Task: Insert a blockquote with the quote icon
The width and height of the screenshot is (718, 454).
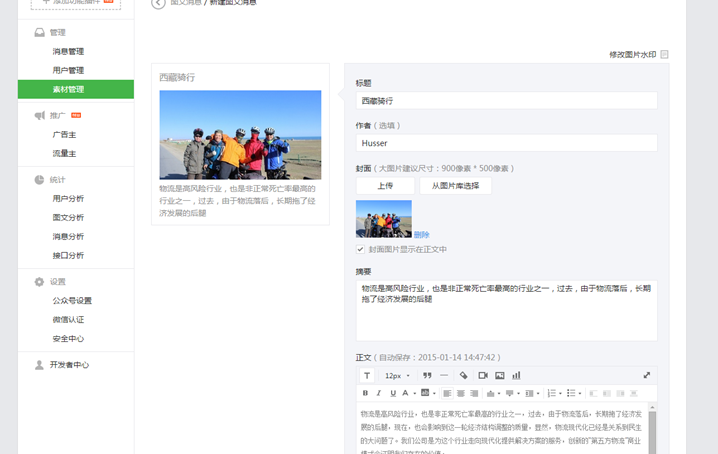Action: pyautogui.click(x=427, y=375)
